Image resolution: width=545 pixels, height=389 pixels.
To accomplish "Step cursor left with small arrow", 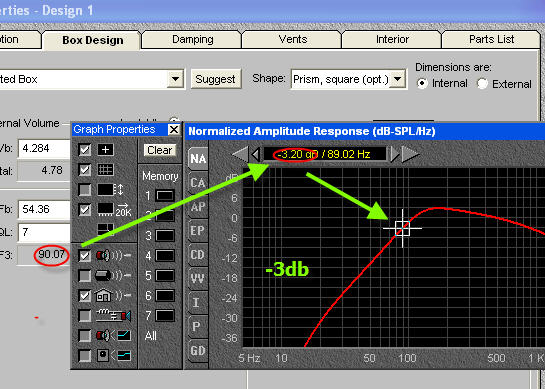I will click(256, 154).
